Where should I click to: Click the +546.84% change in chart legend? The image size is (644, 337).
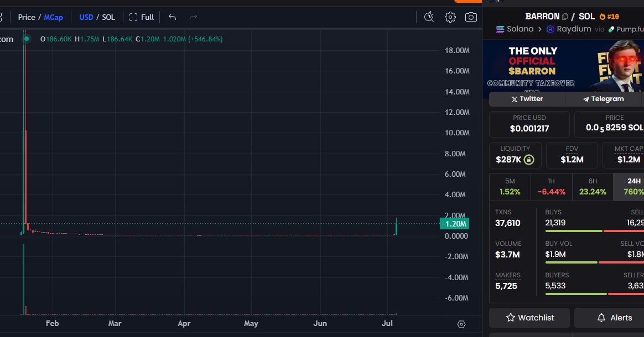(205, 39)
